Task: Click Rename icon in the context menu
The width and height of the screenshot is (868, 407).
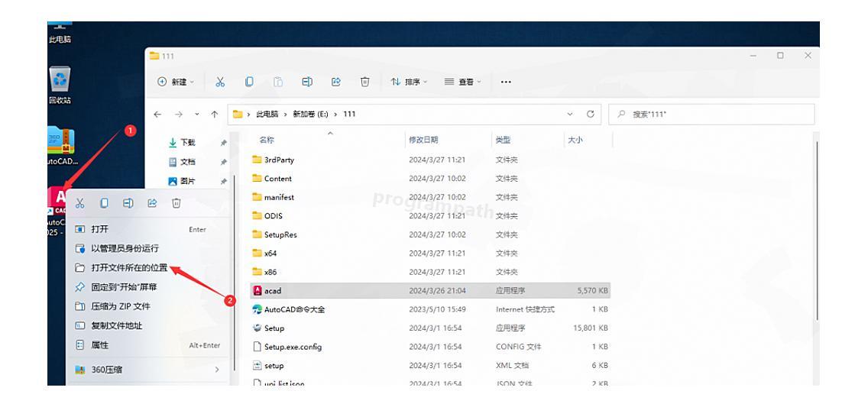Action: (128, 203)
